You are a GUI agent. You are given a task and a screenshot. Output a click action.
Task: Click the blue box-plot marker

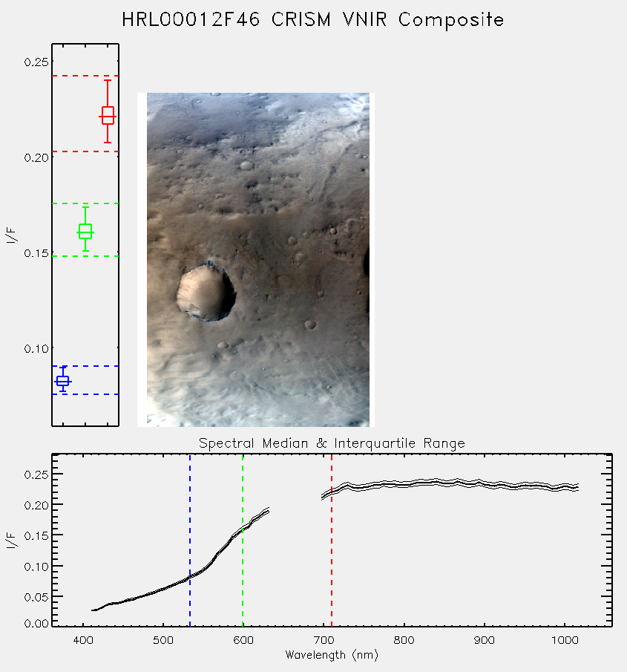(x=63, y=381)
